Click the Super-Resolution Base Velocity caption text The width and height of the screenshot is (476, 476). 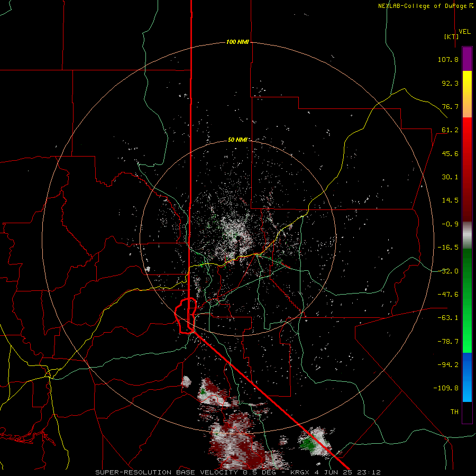(x=237, y=472)
